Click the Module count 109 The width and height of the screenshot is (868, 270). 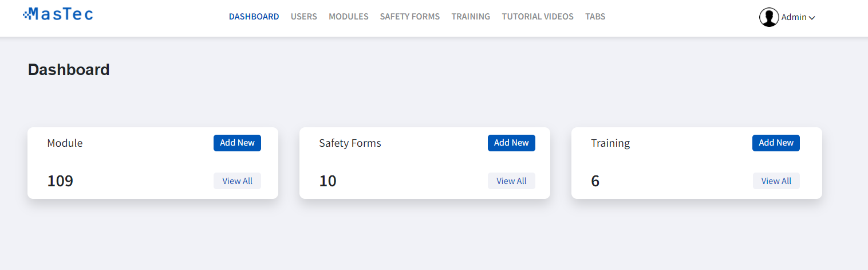[x=60, y=181]
